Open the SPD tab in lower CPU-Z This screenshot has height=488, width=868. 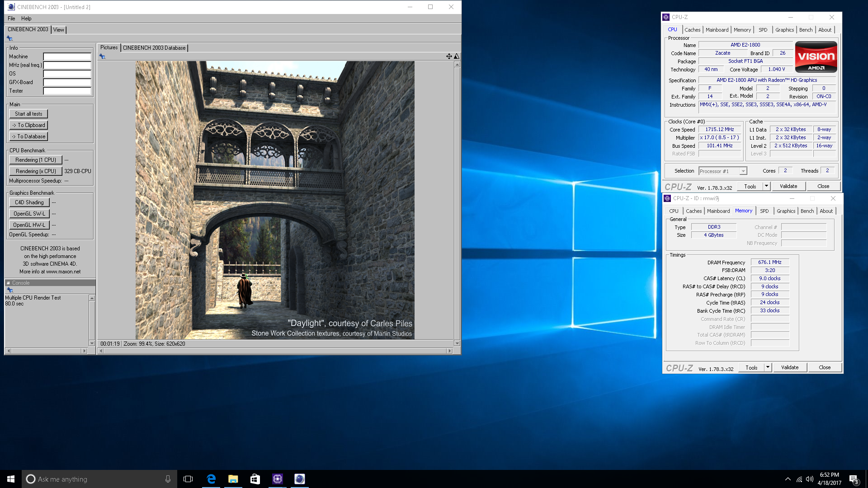click(764, 211)
